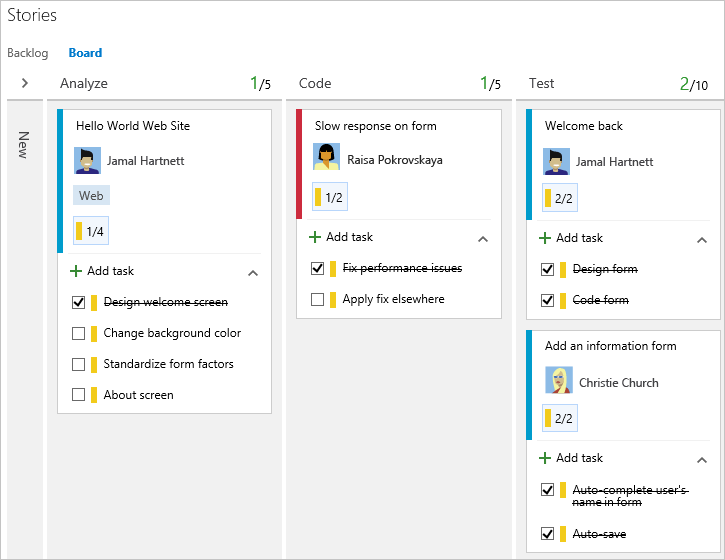Uncheck Design welcome screen task

pos(79,302)
